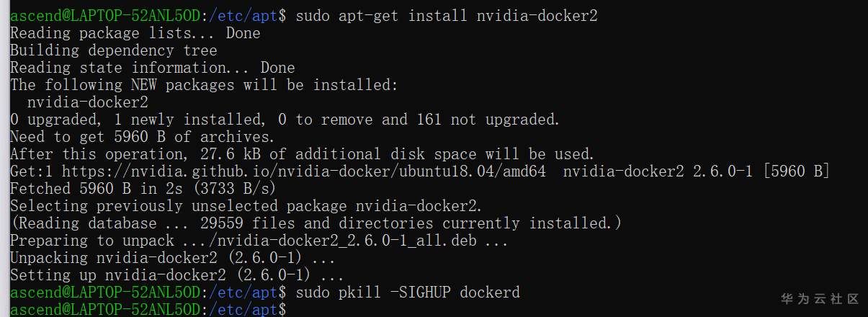Viewport: 868px width, 317px height.
Task: Click the 'Reading package lists... Done' line
Action: (135, 33)
